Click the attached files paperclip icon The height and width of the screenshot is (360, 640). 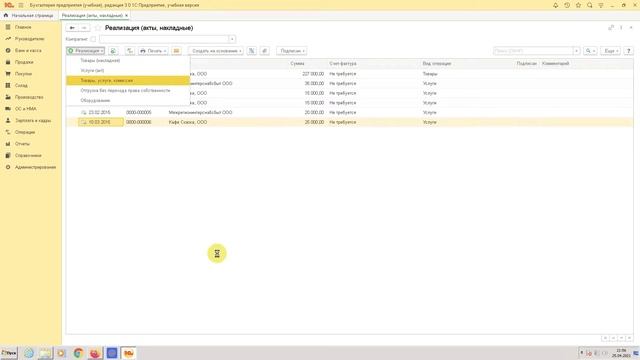click(x=264, y=51)
